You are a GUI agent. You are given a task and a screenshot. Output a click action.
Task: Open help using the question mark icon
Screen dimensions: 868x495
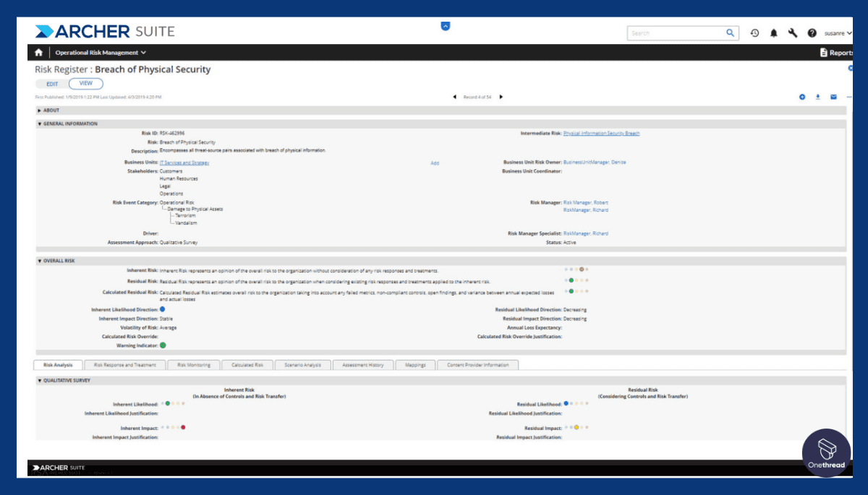[x=812, y=33]
